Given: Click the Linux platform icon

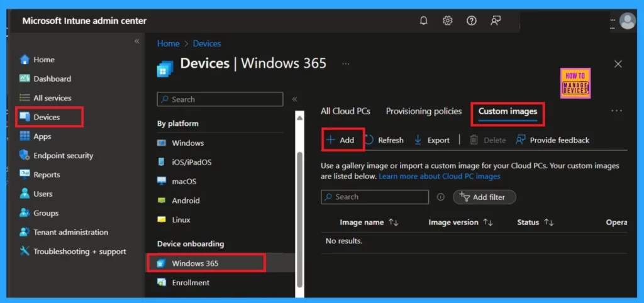Looking at the screenshot, I should 162,219.
